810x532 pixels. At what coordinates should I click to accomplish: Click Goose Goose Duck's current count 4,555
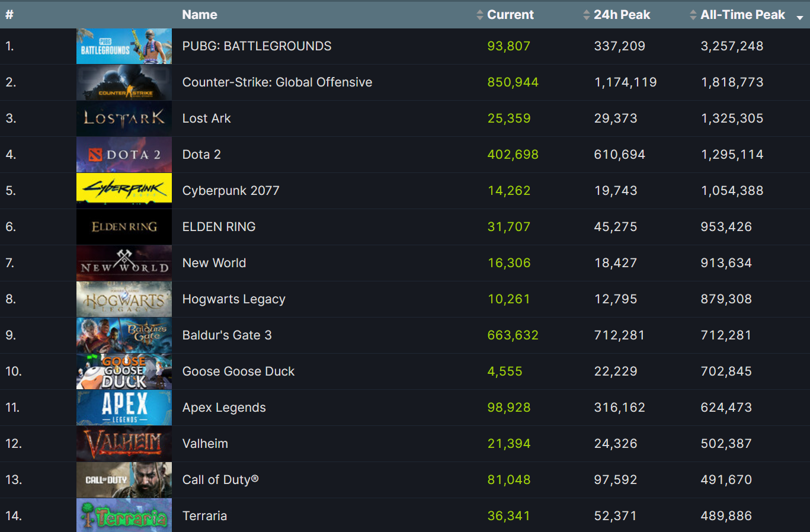coord(505,371)
